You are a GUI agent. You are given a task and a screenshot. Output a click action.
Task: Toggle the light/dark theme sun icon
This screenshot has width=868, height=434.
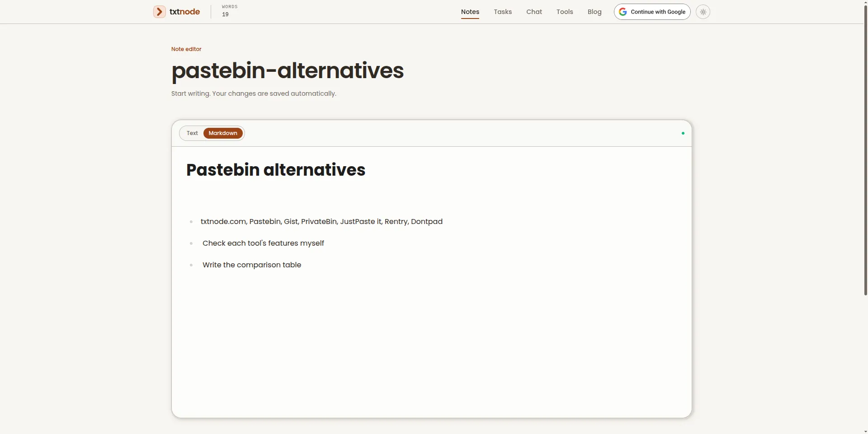(x=703, y=12)
